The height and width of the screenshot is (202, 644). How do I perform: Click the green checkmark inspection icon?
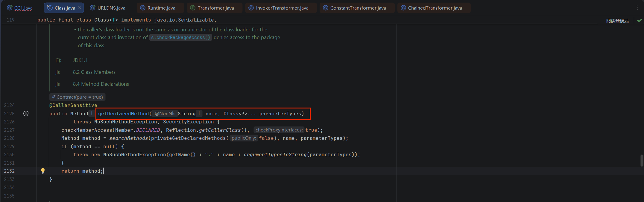[x=640, y=20]
